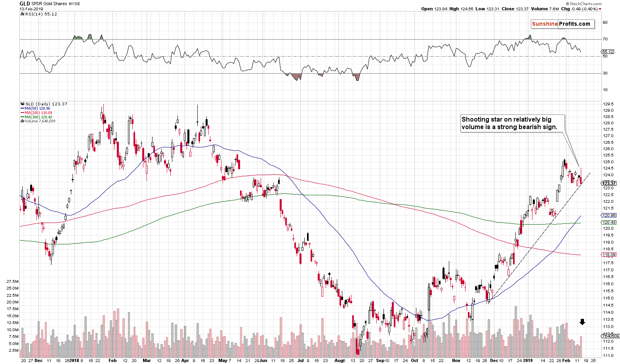Click the 2019 year label on date axis
The width and height of the screenshot is (620, 364).
(x=527, y=361)
